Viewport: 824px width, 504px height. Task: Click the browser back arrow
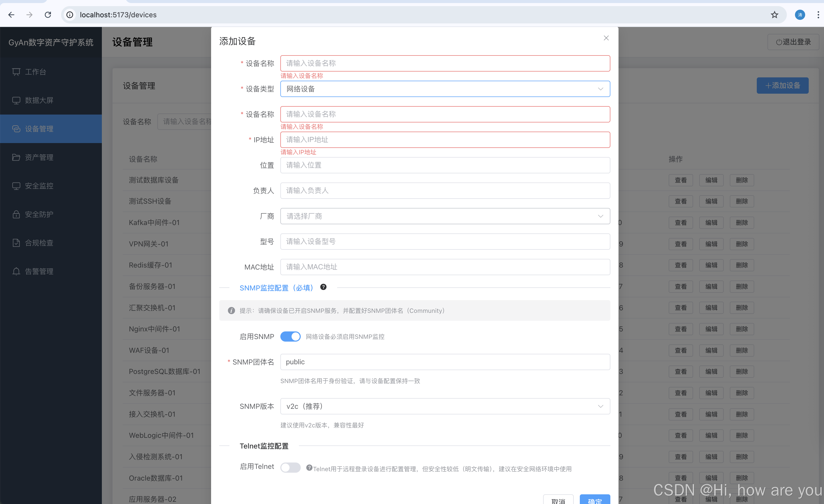pos(11,15)
